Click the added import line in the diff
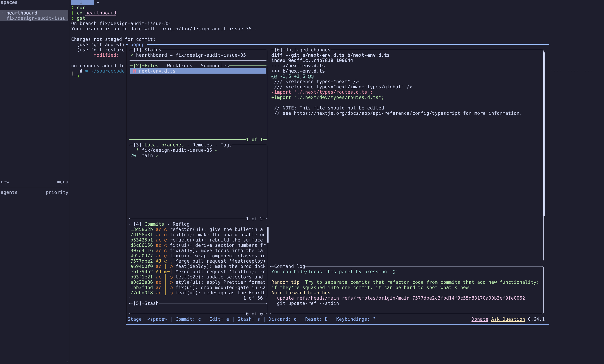 pyautogui.click(x=328, y=98)
